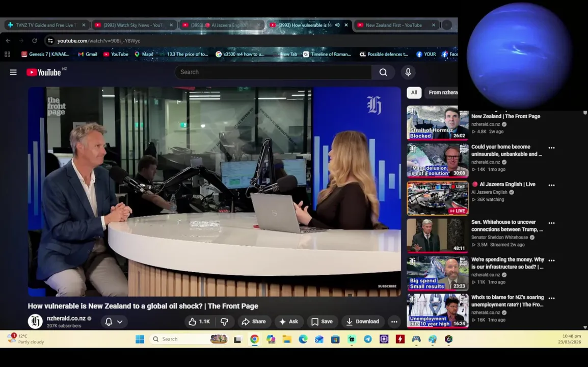
Task: Click the youtube.com address bar URL
Action: pyautogui.click(x=99, y=41)
